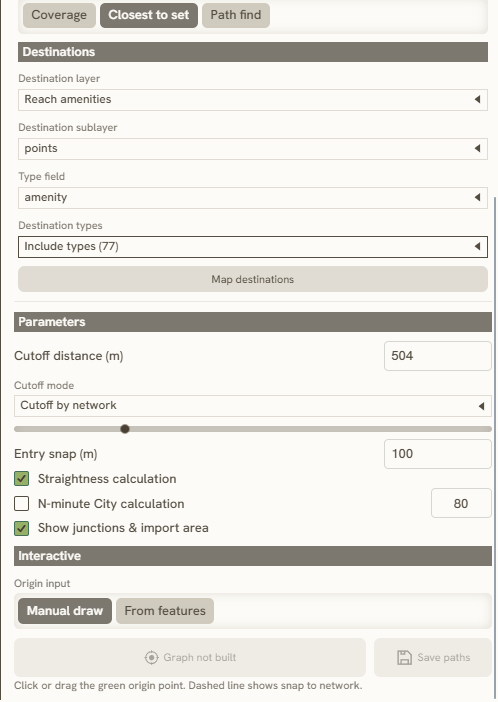Select the Manual draw option

click(65, 611)
